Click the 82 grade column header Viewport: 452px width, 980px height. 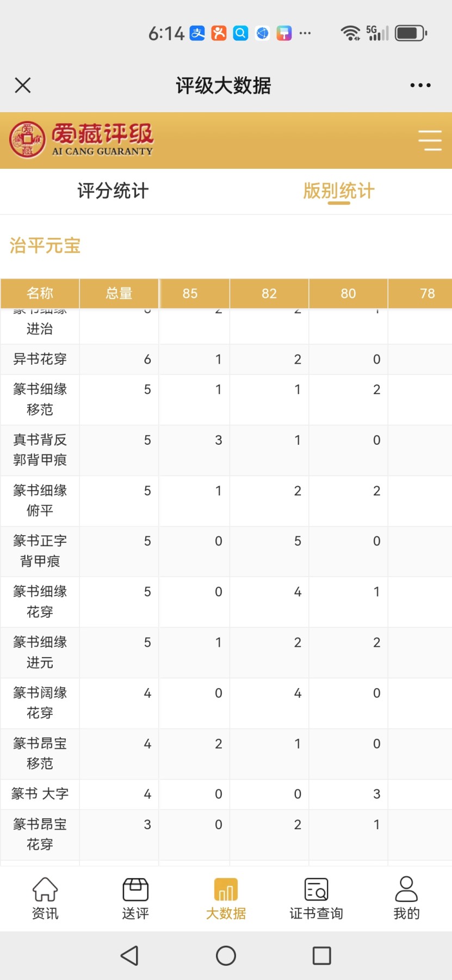pyautogui.click(x=269, y=293)
